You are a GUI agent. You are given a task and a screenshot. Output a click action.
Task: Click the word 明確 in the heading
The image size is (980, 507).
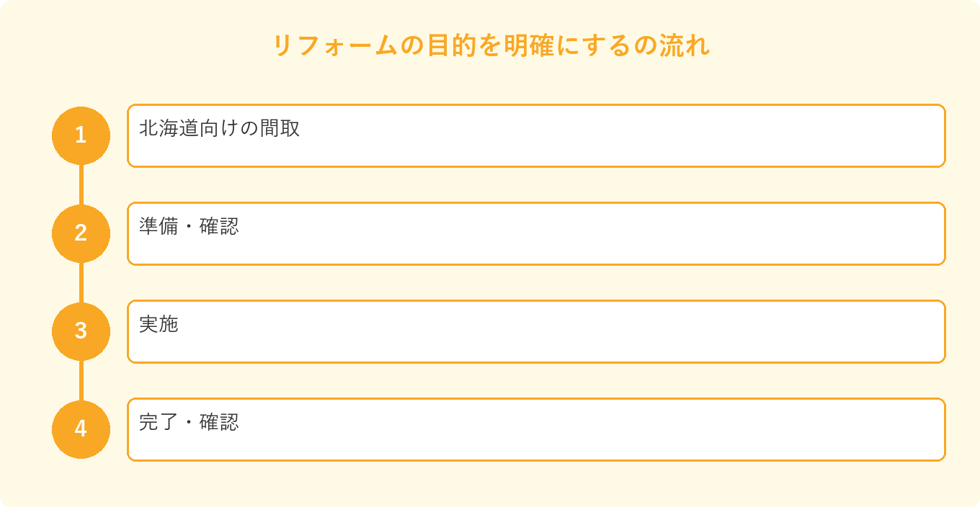[530, 45]
